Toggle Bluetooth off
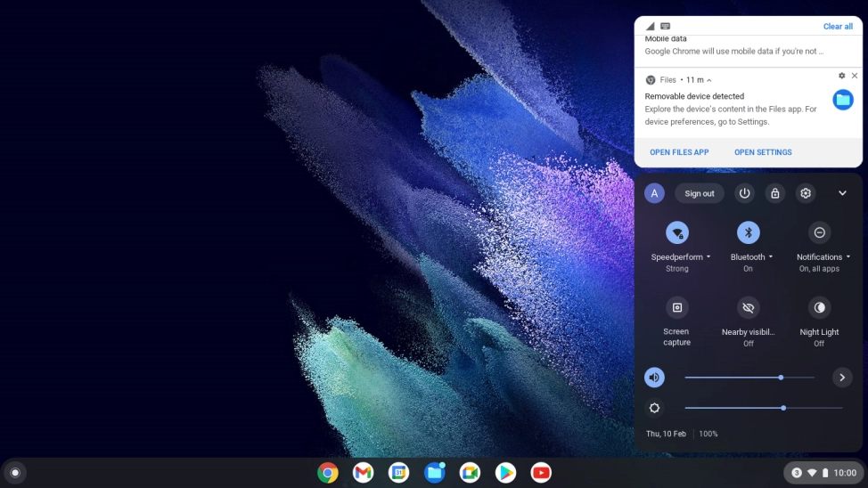 [x=748, y=232]
